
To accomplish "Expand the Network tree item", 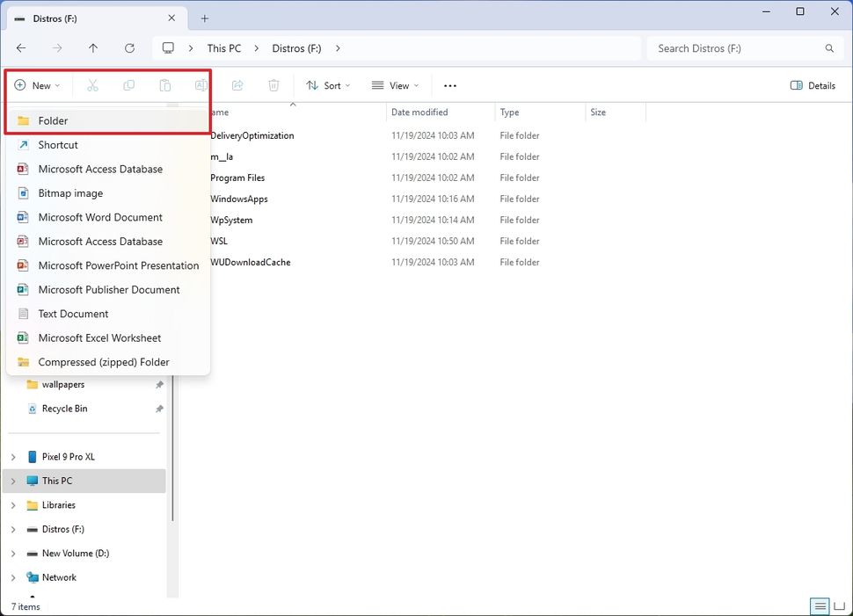I will click(x=12, y=577).
